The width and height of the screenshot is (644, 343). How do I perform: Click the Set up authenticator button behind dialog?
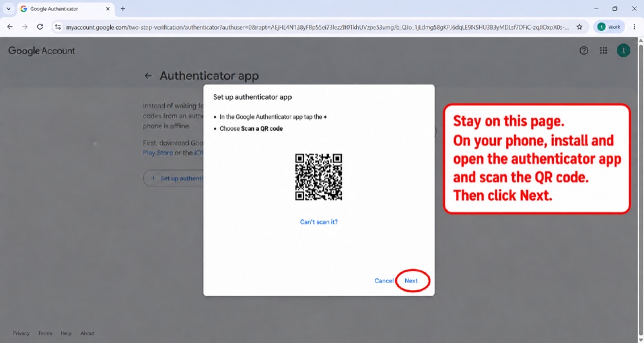click(x=173, y=179)
